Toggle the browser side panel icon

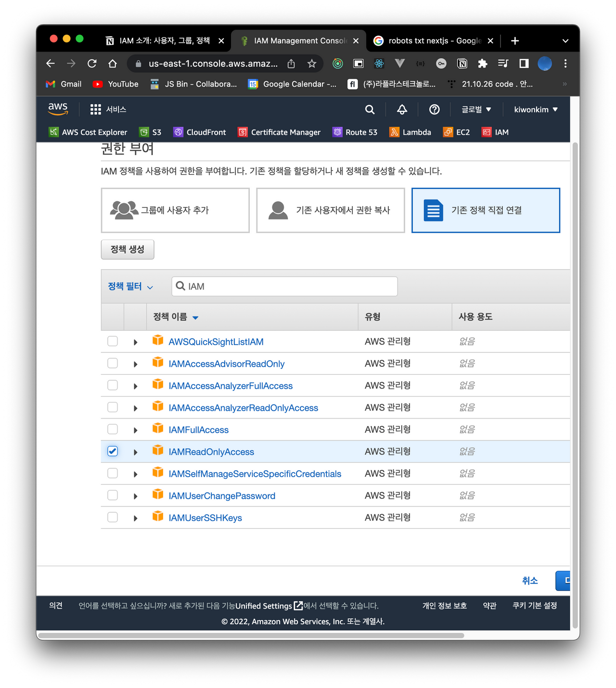click(x=524, y=64)
